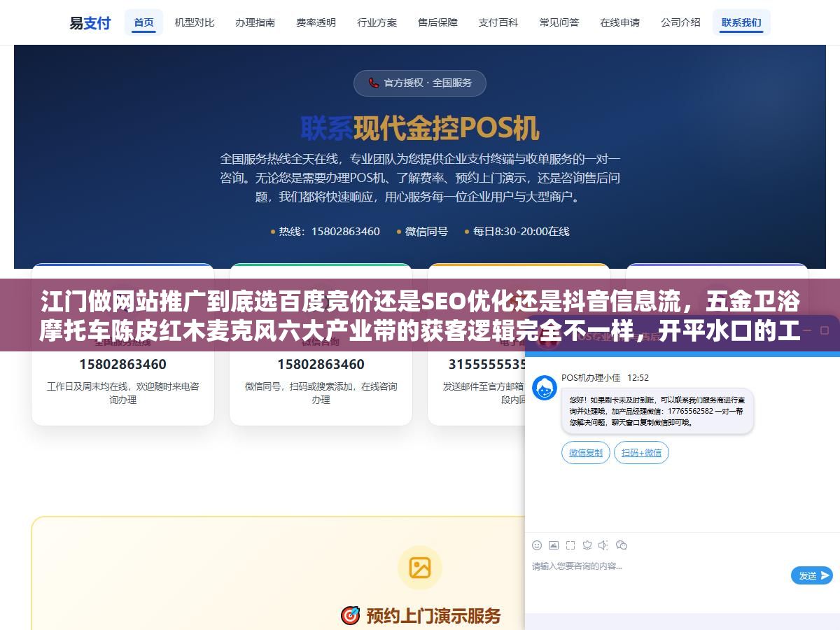Click the 微信同号 text in hero
This screenshot has width=840, height=630.
coord(426,231)
